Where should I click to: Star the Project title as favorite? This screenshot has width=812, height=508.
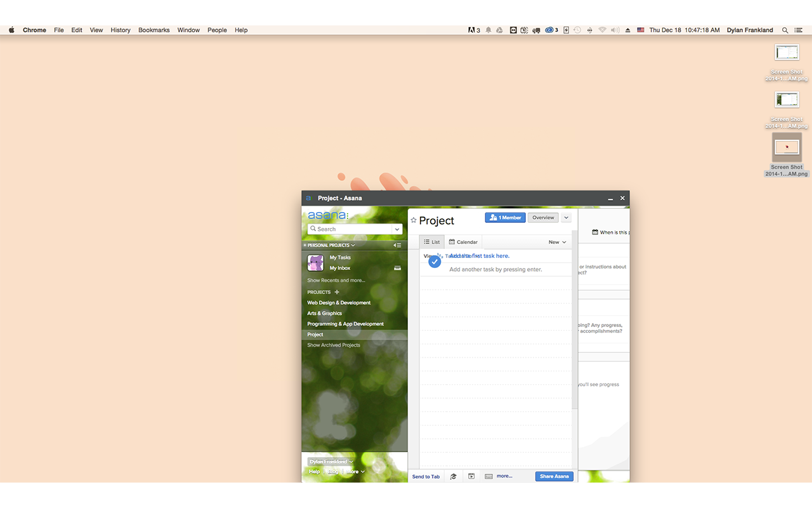(x=414, y=220)
